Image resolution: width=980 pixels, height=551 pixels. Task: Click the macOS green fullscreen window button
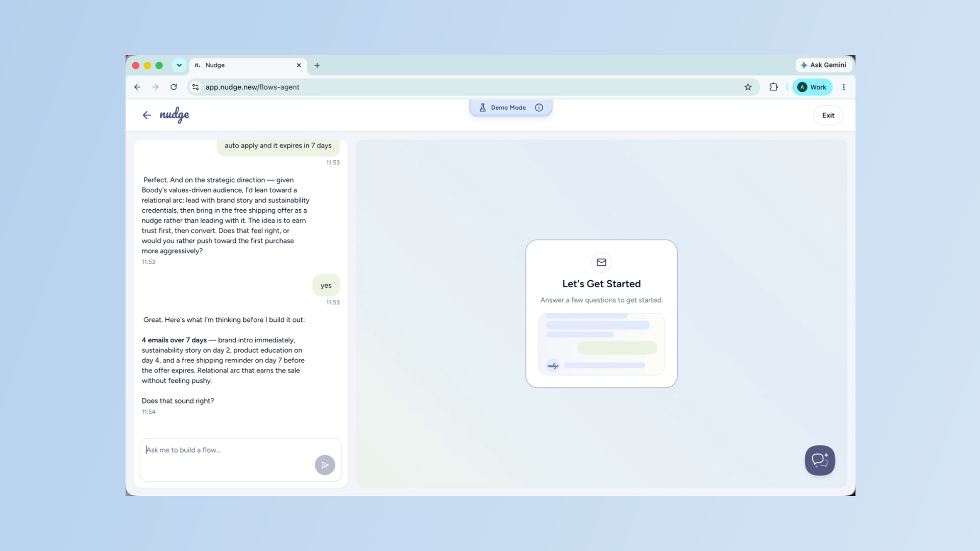coord(159,65)
